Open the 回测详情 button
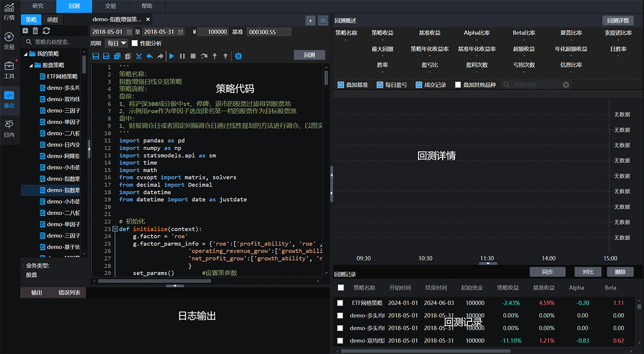Viewport: 644px width, 354px height. pyautogui.click(x=618, y=20)
